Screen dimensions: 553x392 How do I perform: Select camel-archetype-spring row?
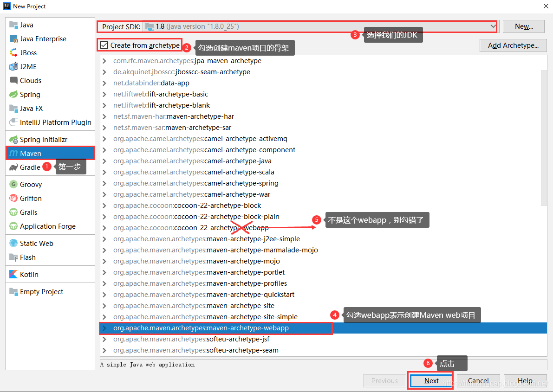tap(323, 183)
